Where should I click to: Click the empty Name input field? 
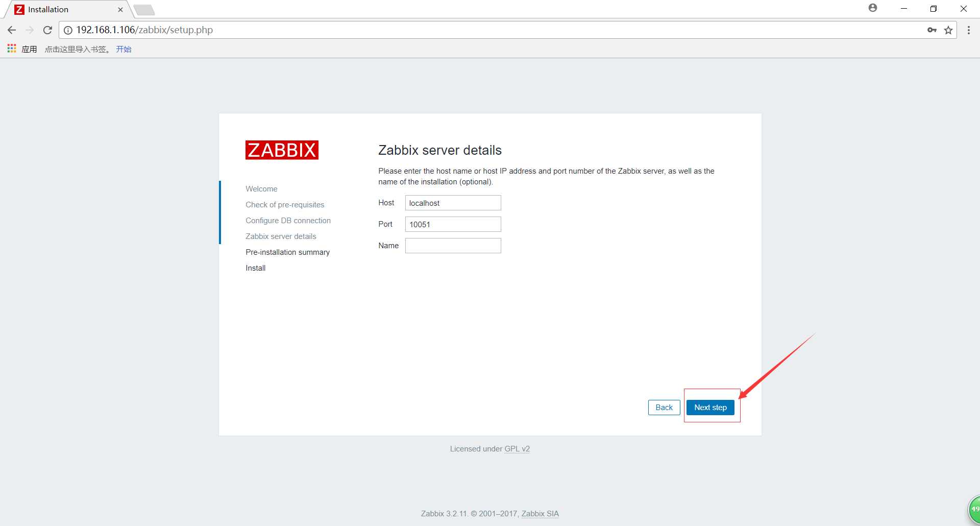453,246
